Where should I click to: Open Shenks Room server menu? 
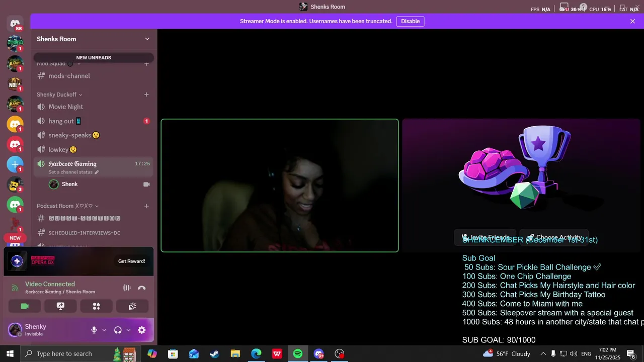[x=93, y=39]
